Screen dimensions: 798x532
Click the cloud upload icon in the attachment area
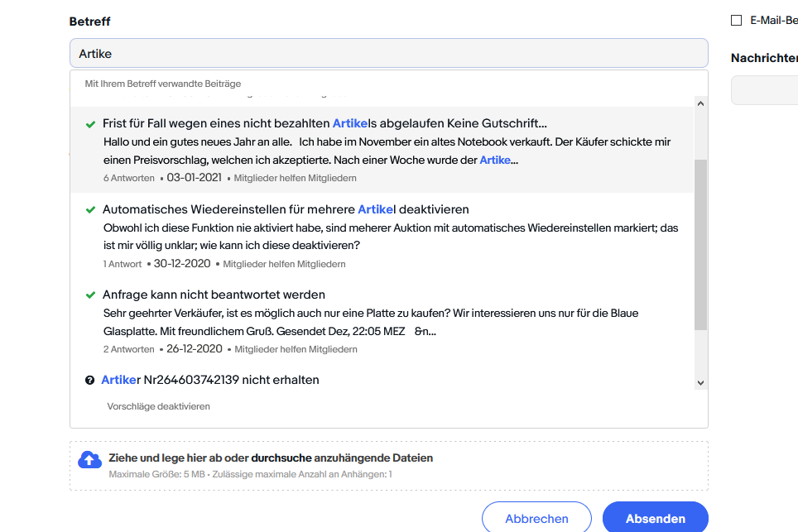(90, 458)
